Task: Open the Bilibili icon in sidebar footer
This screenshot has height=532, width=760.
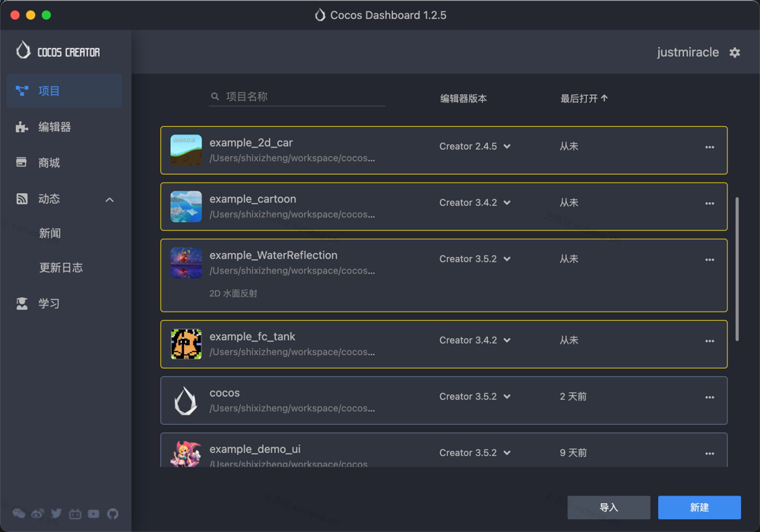Action: click(75, 514)
